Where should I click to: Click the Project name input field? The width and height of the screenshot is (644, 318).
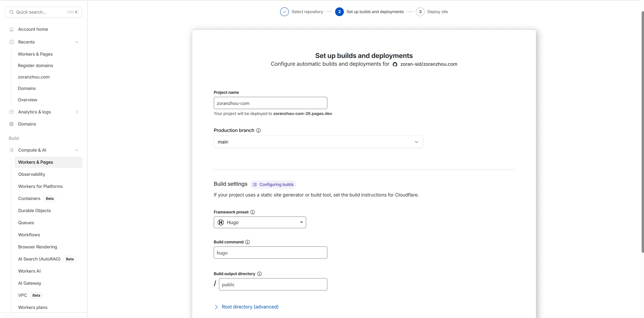click(271, 103)
